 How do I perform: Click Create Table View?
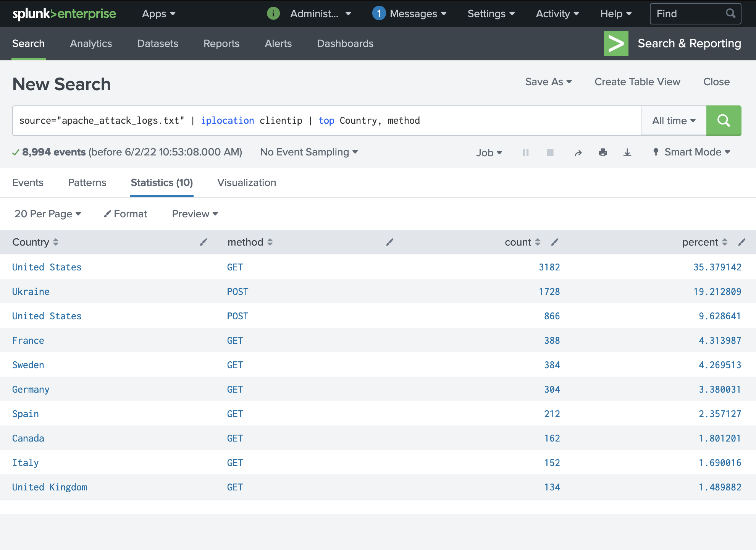637,82
